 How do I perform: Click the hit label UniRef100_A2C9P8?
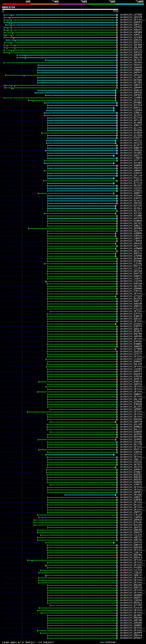coord(131,163)
